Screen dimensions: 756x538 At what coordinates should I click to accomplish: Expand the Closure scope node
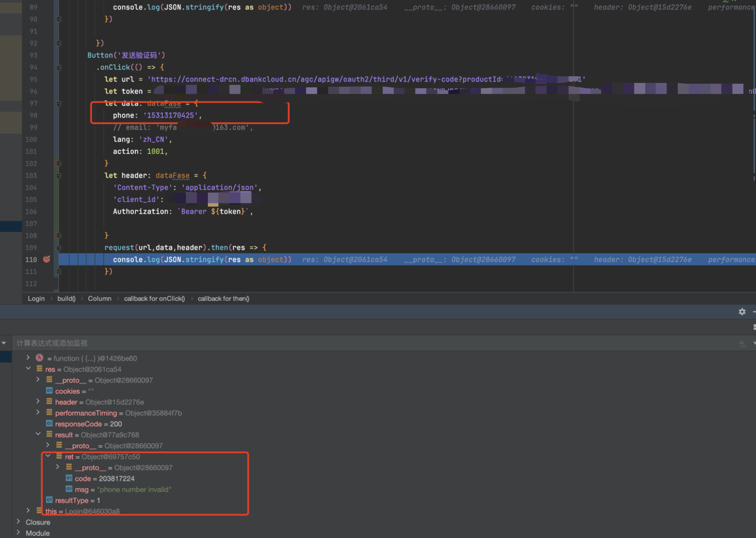point(18,522)
